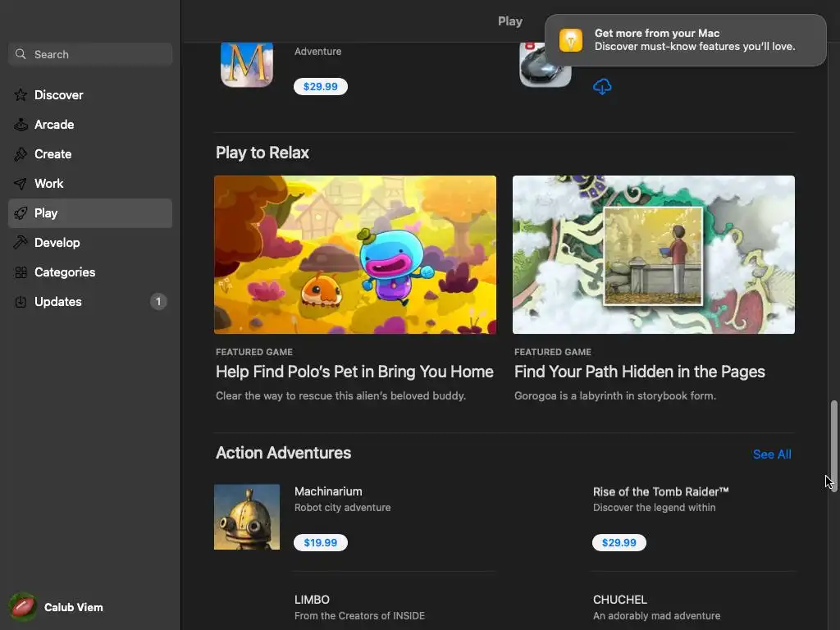Screen dimensions: 840x630
Task: Buy the adventure game for $29.99
Action: click(321, 86)
